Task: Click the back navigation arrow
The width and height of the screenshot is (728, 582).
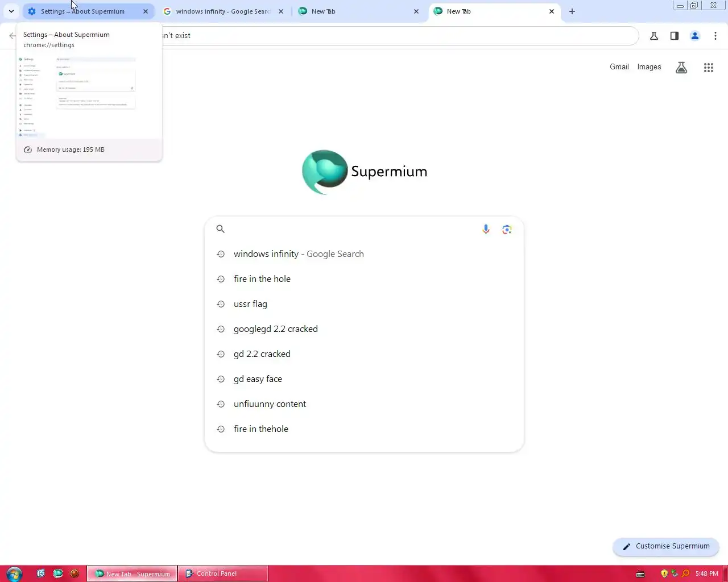Action: tap(13, 35)
